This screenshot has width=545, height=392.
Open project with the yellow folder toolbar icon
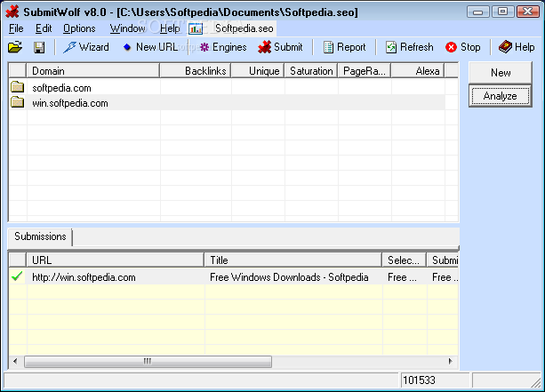(x=15, y=47)
